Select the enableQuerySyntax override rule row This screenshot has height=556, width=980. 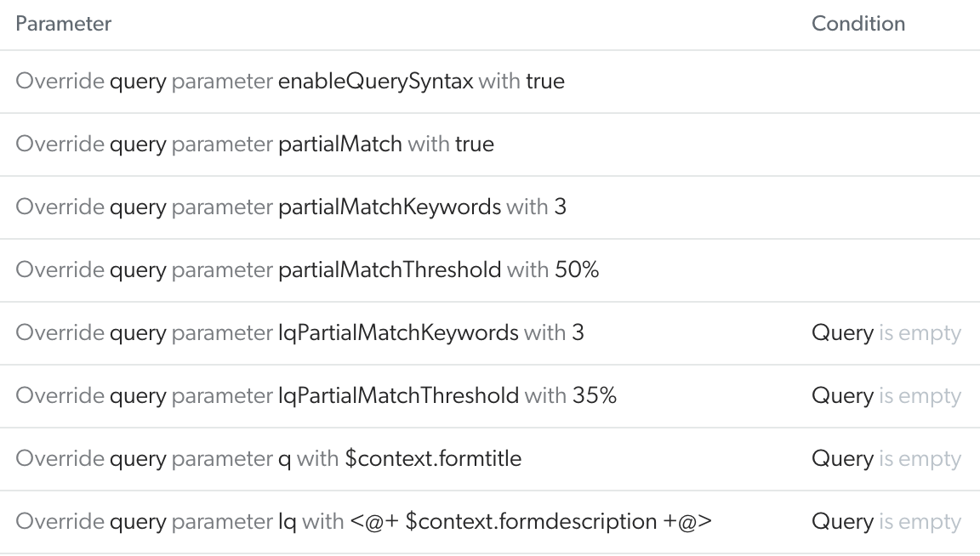click(x=290, y=82)
